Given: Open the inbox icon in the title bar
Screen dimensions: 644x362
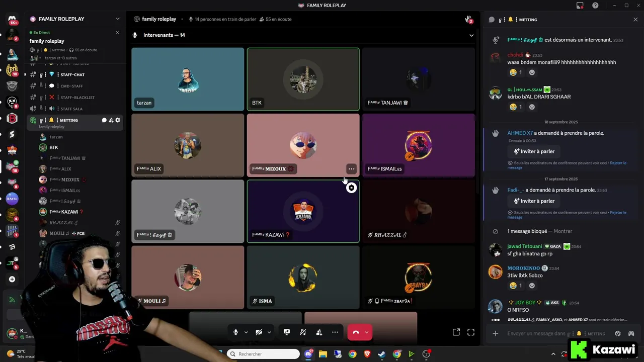Looking at the screenshot, I should click(580, 6).
